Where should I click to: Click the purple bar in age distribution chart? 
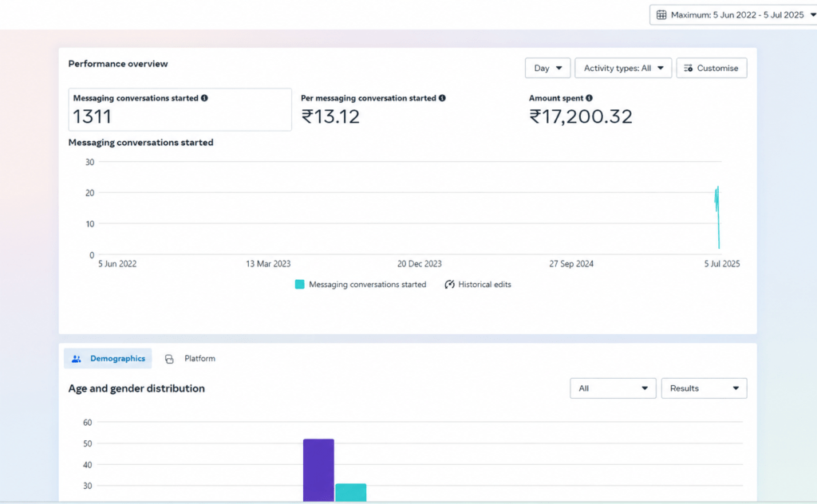(x=318, y=471)
